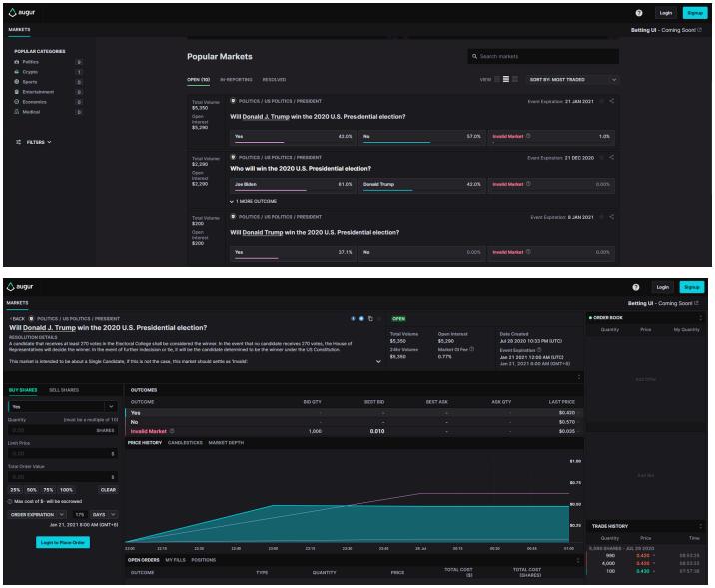The width and height of the screenshot is (715, 588).
Task: Open the In-Reporting markets tab
Action: [x=237, y=79]
